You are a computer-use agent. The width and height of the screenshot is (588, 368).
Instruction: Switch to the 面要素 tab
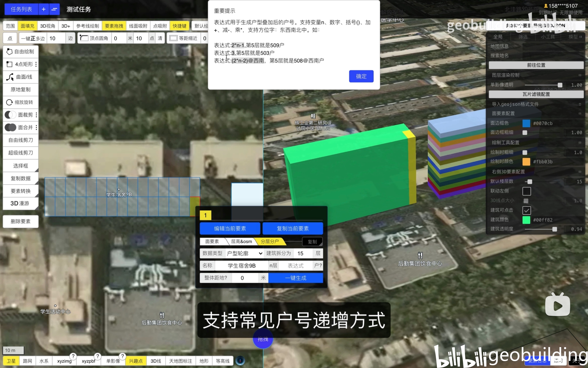[212, 241]
